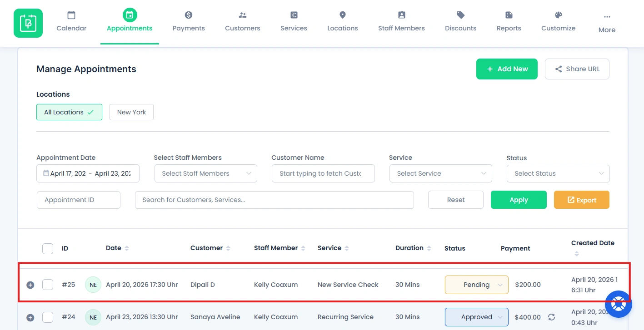Click the recurring icon on appointment #24

tap(552, 317)
